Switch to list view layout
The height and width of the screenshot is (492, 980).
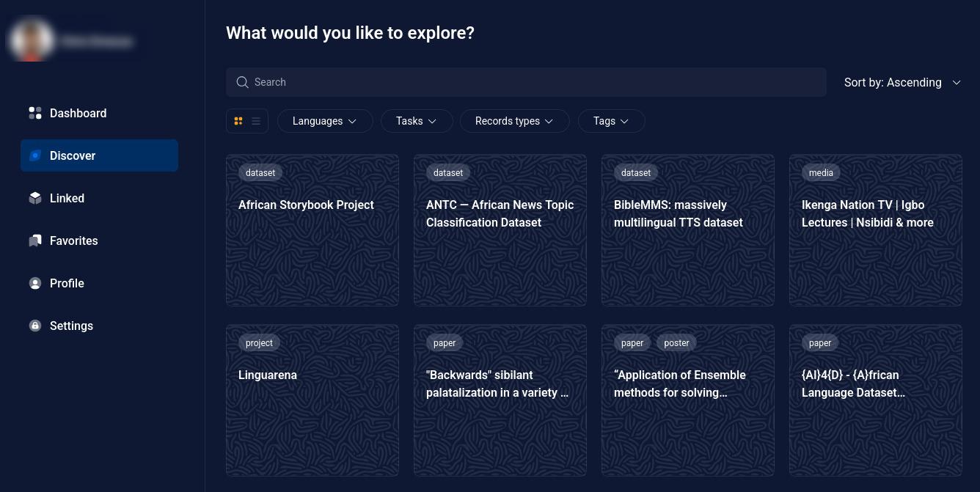coord(256,121)
